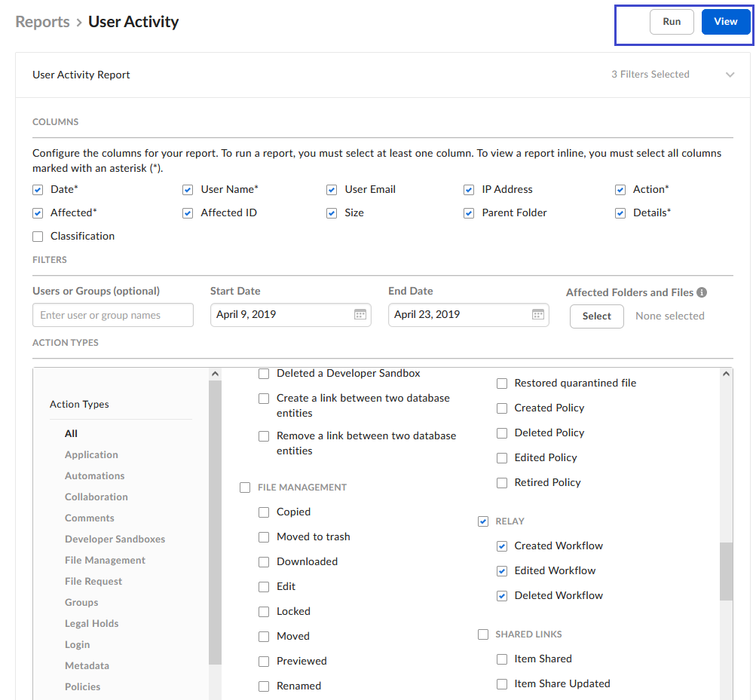Check Item Shared under Shared Links
This screenshot has height=700, width=756.
pos(501,659)
